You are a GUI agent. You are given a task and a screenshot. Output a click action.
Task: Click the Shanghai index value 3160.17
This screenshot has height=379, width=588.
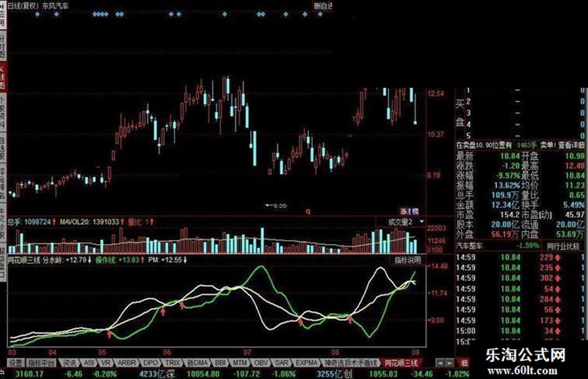tap(30, 374)
